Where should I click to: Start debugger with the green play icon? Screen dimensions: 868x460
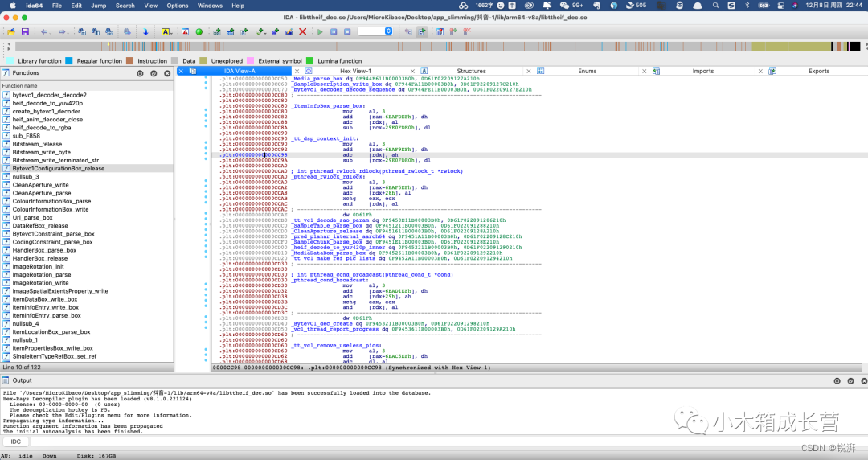tap(320, 31)
